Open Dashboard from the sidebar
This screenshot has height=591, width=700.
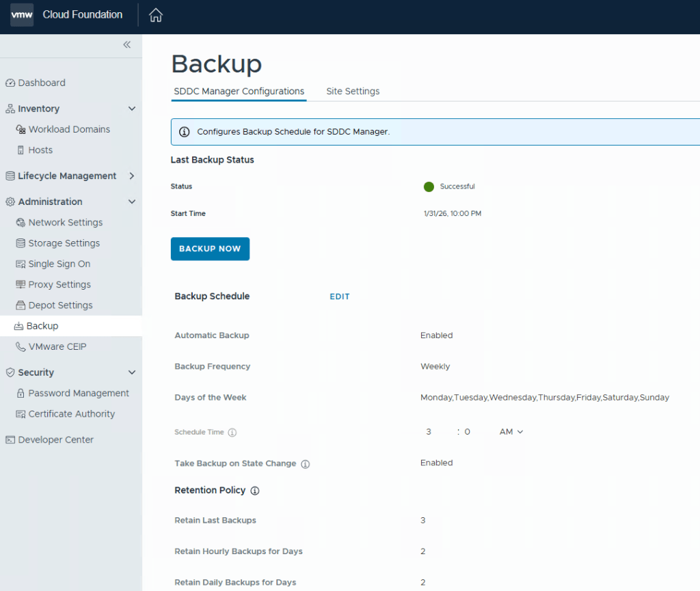point(41,83)
